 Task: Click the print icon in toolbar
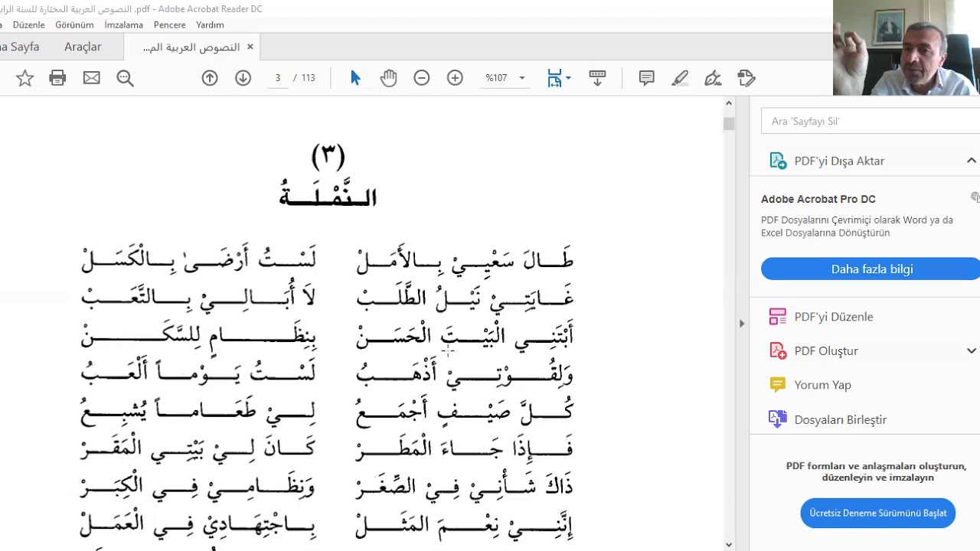click(57, 78)
